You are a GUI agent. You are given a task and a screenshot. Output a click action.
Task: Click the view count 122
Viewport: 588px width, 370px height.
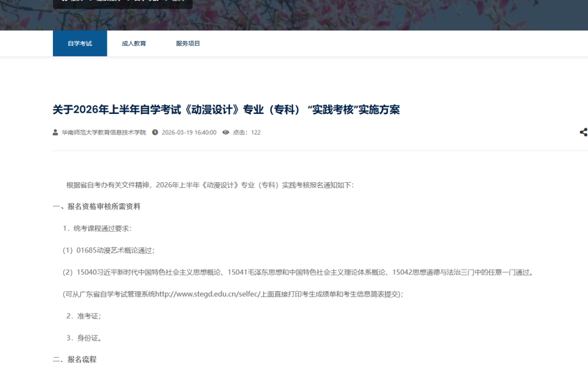256,133
